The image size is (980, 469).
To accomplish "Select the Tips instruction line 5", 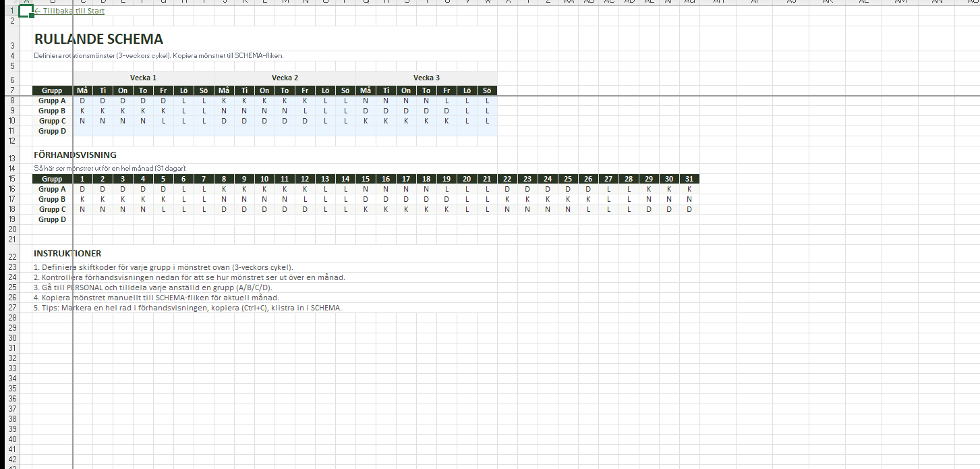I will click(x=188, y=308).
